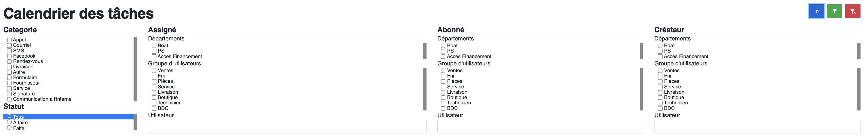Select the Tous status radio button
The image size is (868, 140).
coord(9,116)
